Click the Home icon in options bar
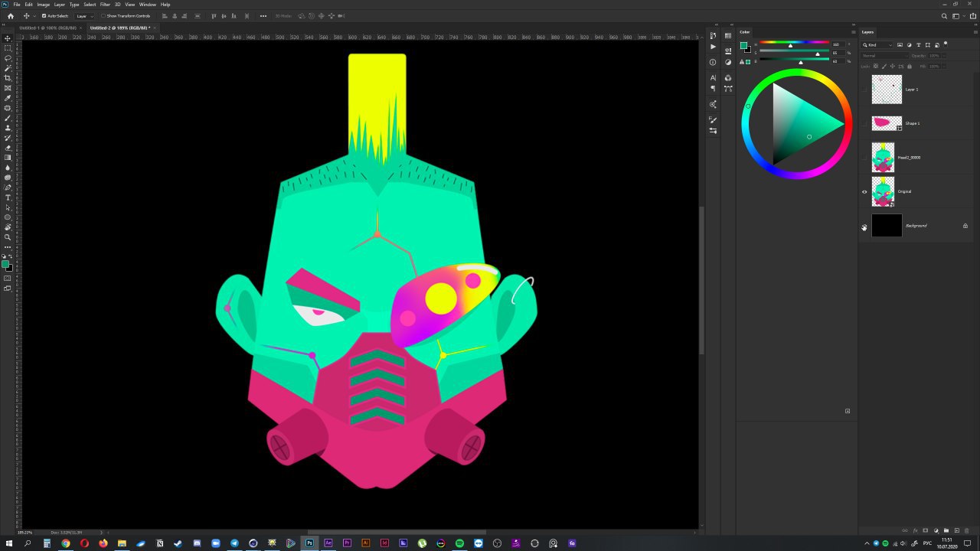 point(10,16)
